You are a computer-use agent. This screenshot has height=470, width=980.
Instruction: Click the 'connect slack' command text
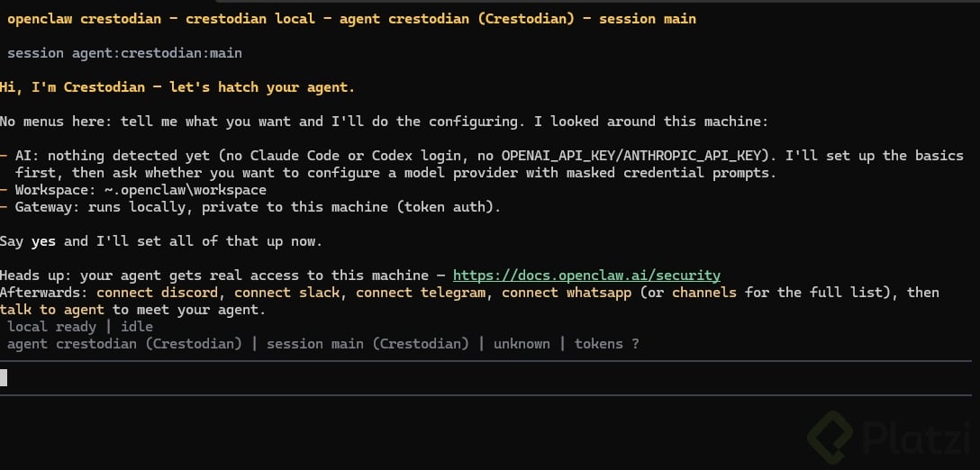coord(286,293)
